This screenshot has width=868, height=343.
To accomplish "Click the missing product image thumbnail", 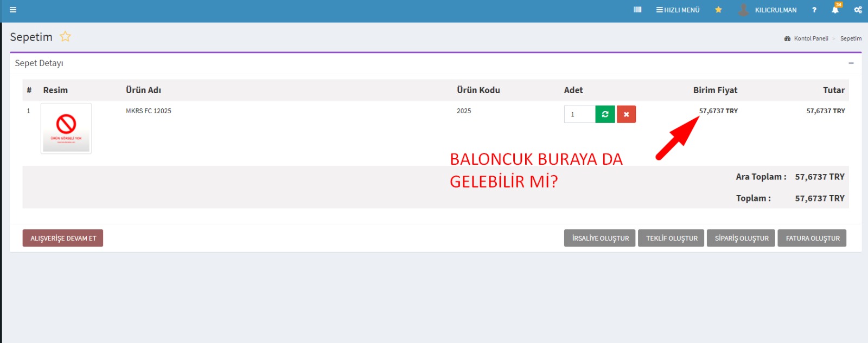I will [x=66, y=128].
